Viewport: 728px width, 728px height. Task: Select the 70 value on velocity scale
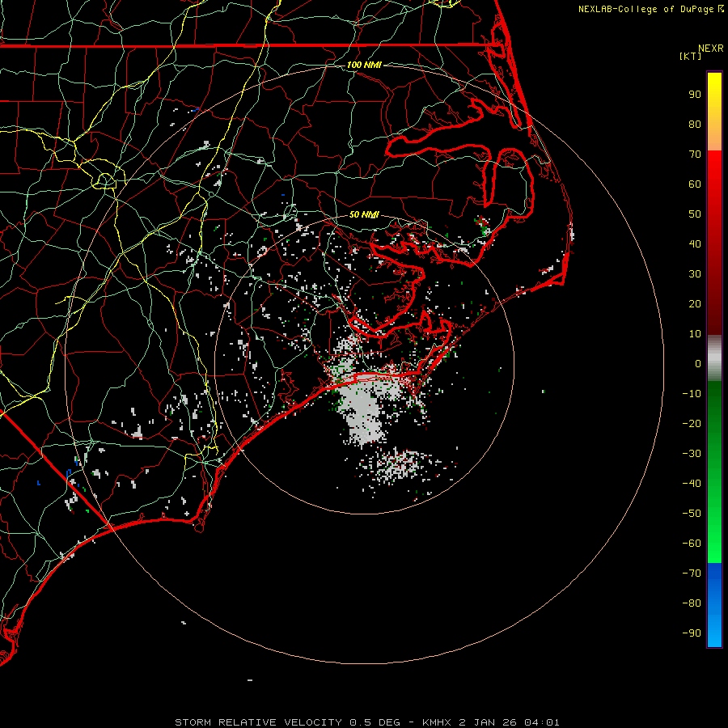695,154
